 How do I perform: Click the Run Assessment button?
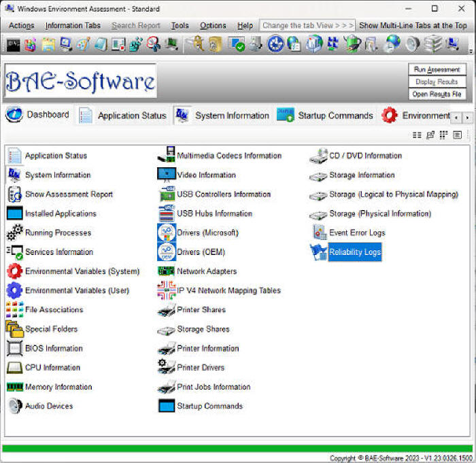pyautogui.click(x=437, y=69)
